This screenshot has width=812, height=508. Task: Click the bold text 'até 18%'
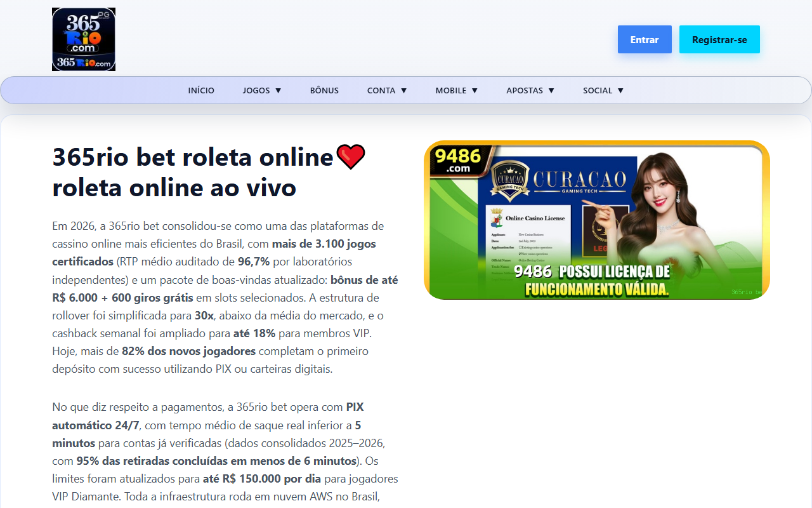(x=254, y=333)
